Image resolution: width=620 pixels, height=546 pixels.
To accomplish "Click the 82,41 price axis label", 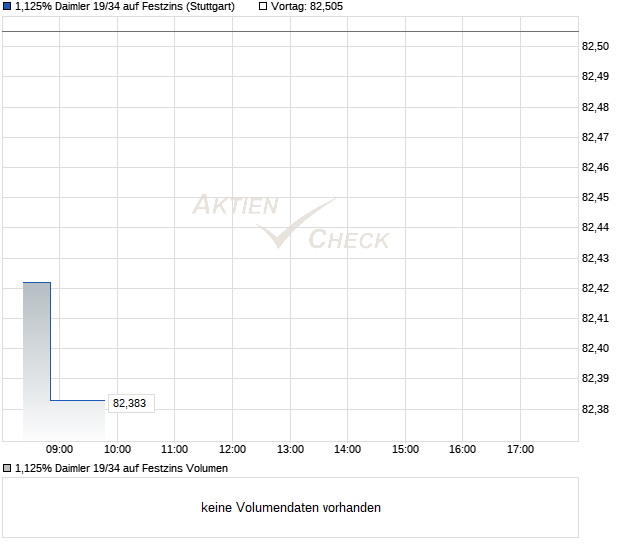I will 595,318.
